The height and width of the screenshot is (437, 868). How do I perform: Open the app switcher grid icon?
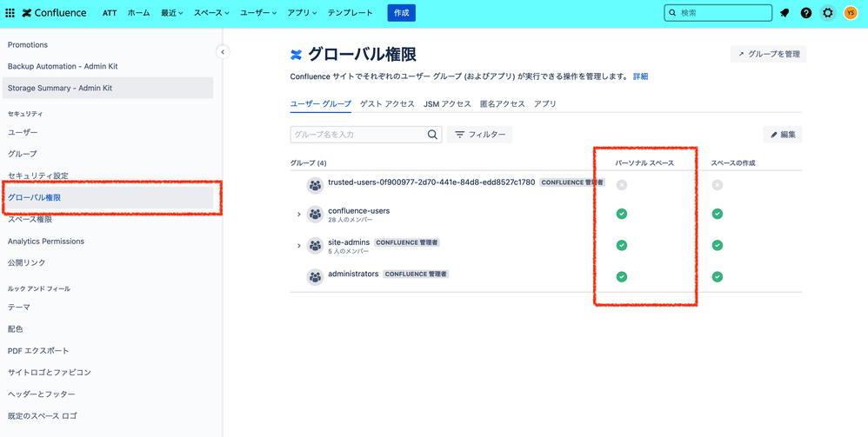[x=10, y=13]
